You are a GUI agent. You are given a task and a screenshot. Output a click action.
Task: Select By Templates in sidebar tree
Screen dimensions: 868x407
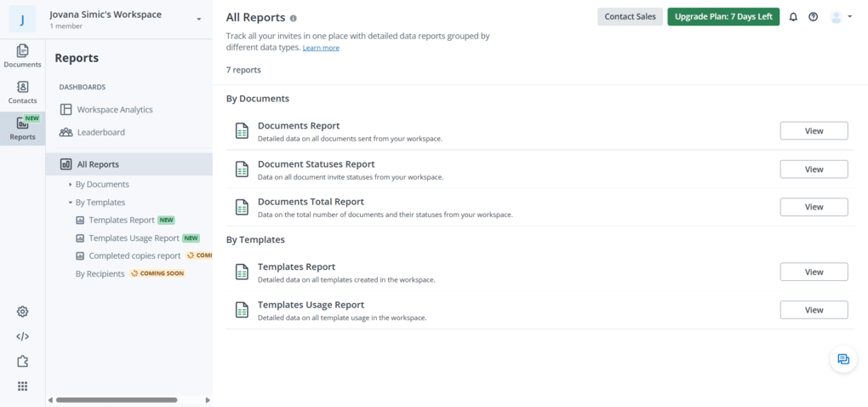click(x=100, y=203)
